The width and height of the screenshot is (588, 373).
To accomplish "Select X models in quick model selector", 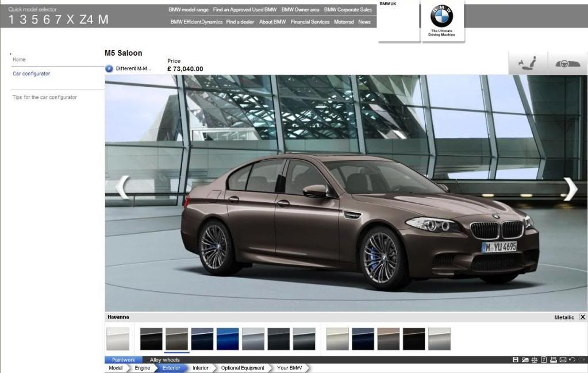I will (x=71, y=20).
